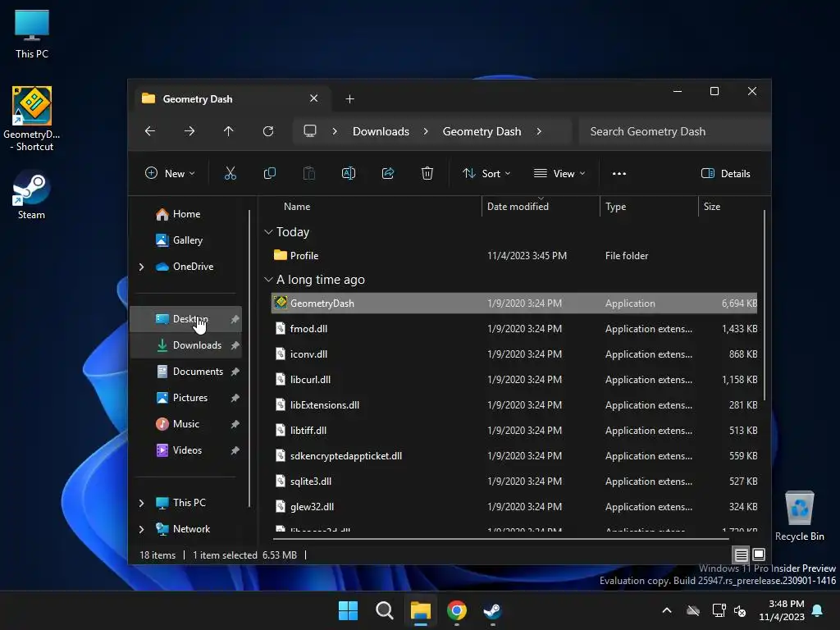This screenshot has width=840, height=630.
Task: Sort by the Size column header
Action: tap(711, 206)
